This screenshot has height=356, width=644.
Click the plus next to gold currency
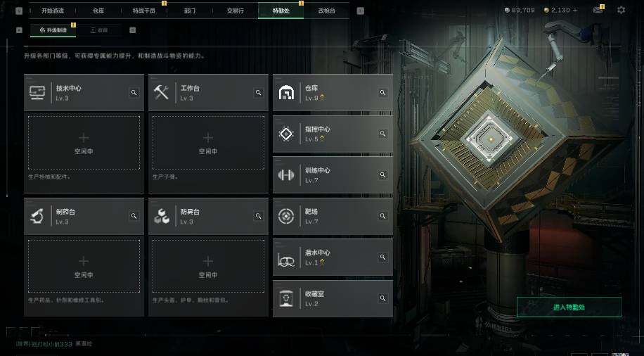tap(575, 10)
